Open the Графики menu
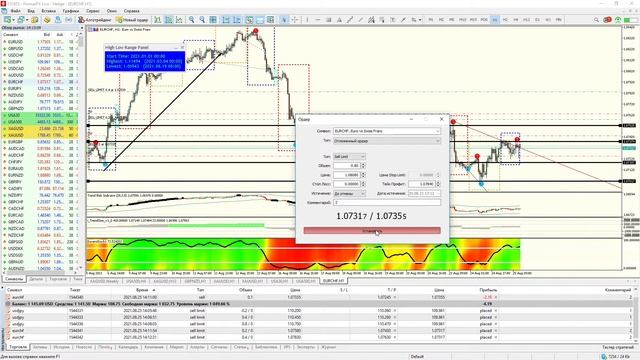 click(71, 11)
